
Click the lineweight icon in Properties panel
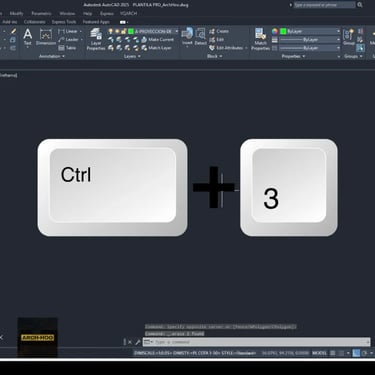pos(275,40)
